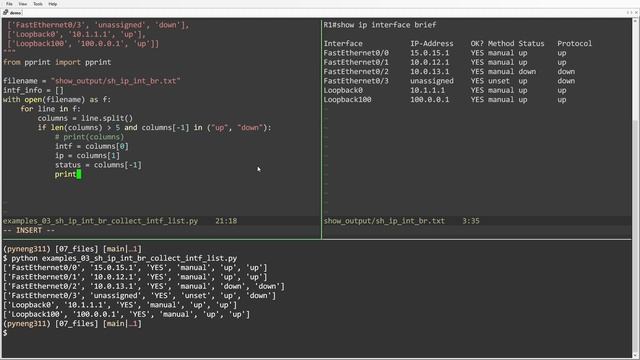Click the demo tab's session icon

(x=5, y=13)
